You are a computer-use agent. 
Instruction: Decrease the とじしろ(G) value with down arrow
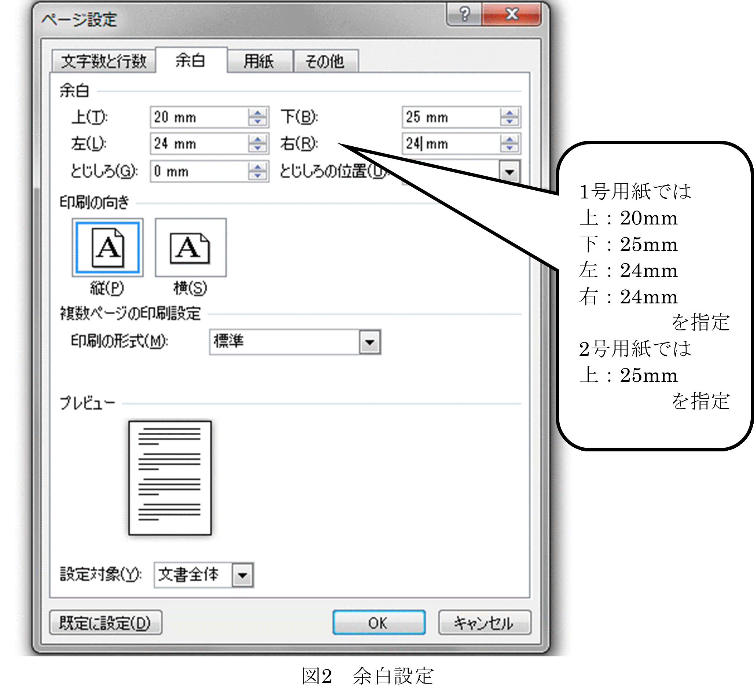coord(258,176)
